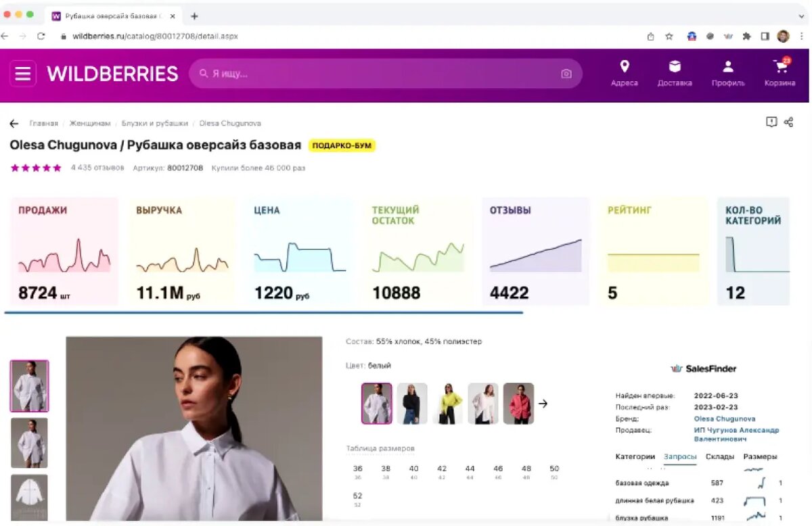Open the Wildberries hamburger menu
The height and width of the screenshot is (526, 812).
23,74
